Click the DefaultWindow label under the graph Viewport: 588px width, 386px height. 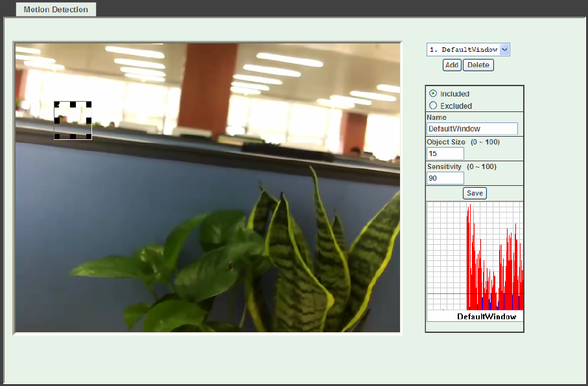[487, 317]
